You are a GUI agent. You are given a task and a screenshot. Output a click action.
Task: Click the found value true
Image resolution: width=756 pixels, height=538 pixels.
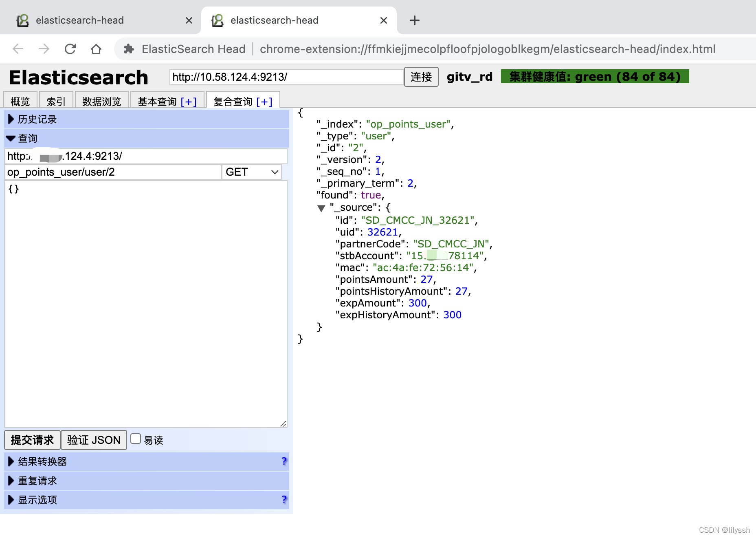(371, 195)
